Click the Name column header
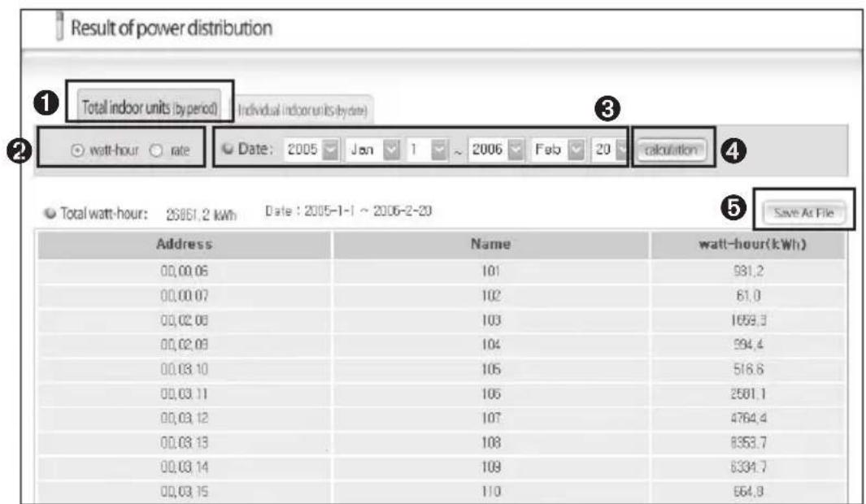Screen dimensions: 866x504 (490, 245)
